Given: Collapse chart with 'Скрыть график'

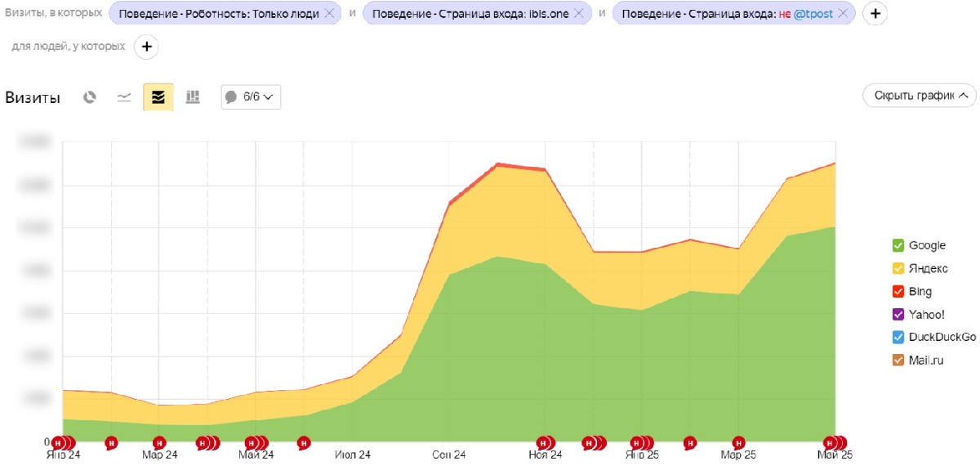Looking at the screenshot, I should tap(919, 96).
